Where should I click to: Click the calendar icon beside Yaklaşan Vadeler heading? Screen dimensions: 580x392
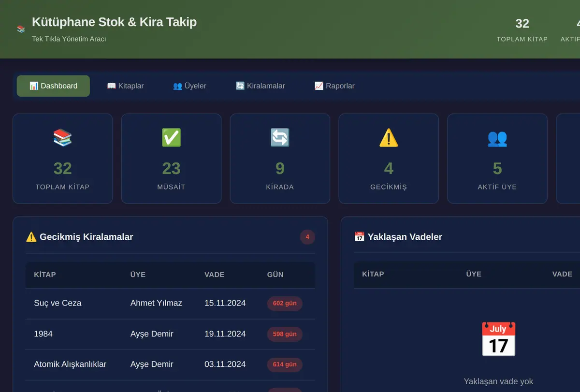(359, 237)
